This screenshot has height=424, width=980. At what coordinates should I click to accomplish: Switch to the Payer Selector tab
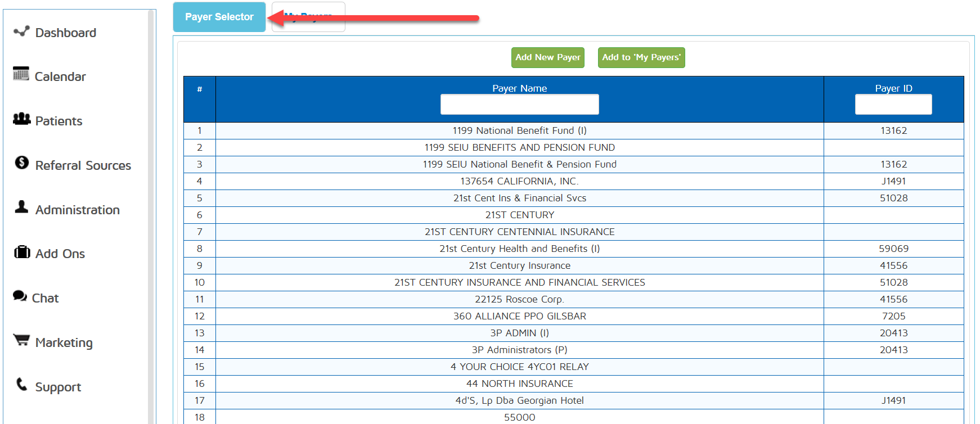[219, 17]
